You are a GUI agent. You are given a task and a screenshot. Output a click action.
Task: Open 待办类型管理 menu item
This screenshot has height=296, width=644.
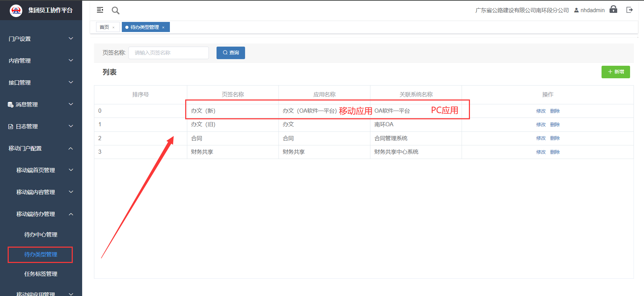pos(41,255)
